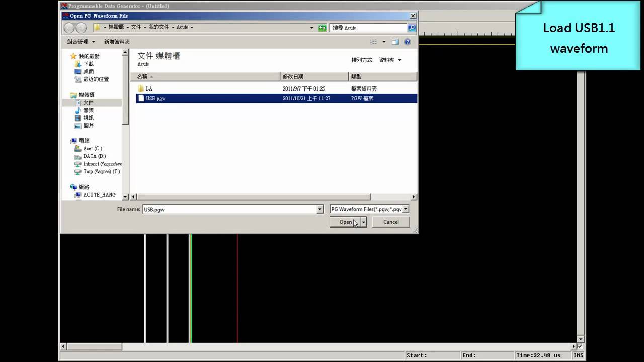644x362 pixels.
Task: Sort by the 名稱 column header
Action: [x=205, y=76]
